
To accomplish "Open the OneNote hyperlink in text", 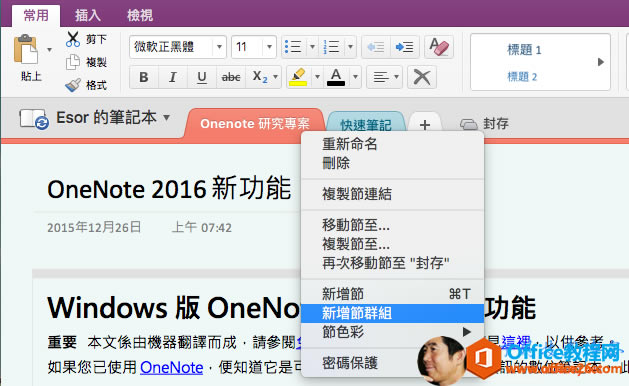I will (172, 367).
